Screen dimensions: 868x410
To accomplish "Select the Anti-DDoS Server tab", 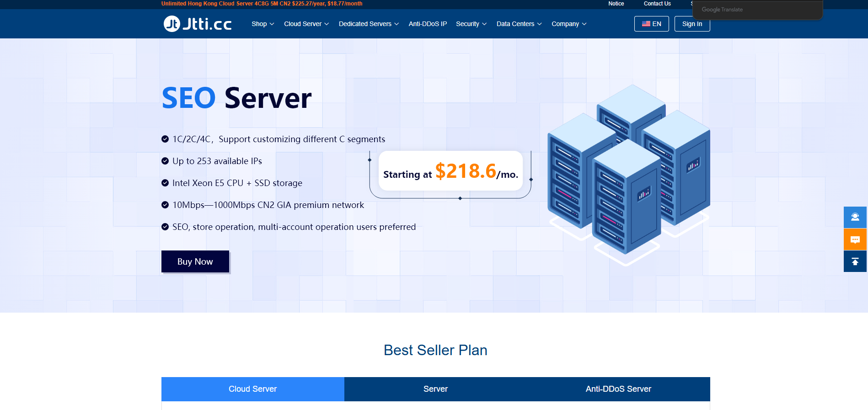I will point(618,389).
